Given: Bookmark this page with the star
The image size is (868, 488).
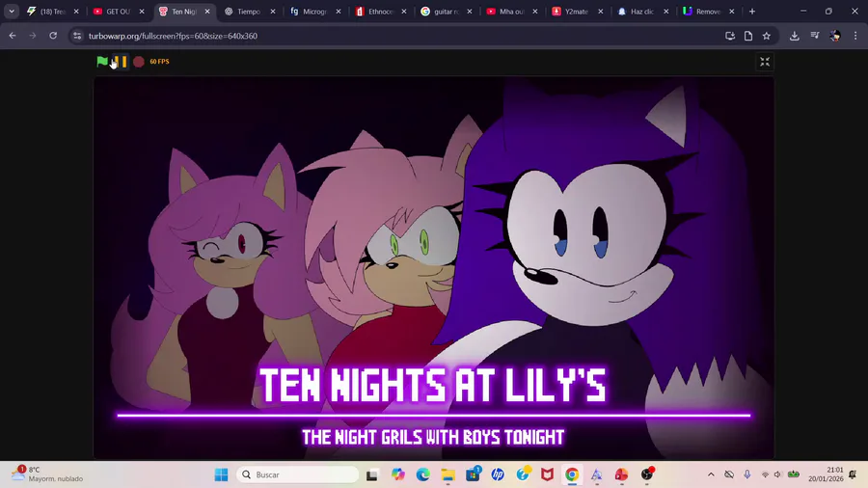Looking at the screenshot, I should (x=767, y=36).
